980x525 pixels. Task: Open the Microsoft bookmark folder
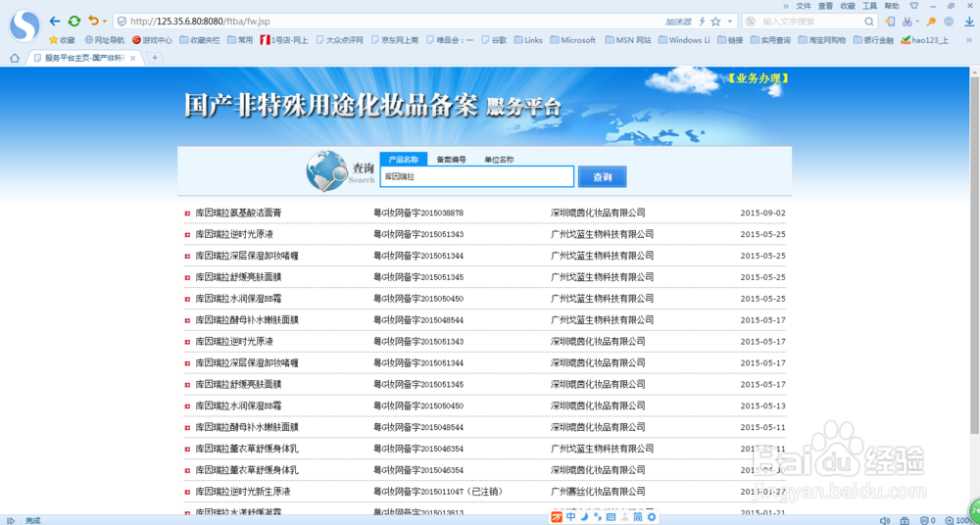(573, 40)
